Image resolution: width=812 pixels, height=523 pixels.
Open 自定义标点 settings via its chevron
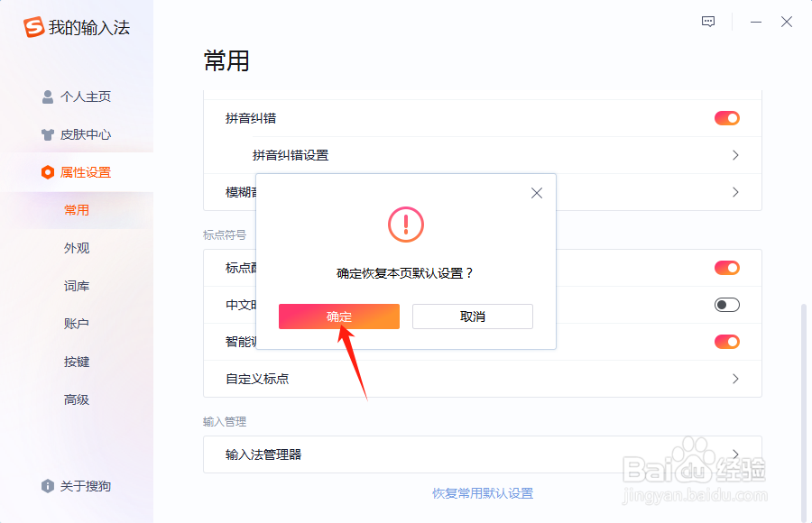pos(737,379)
